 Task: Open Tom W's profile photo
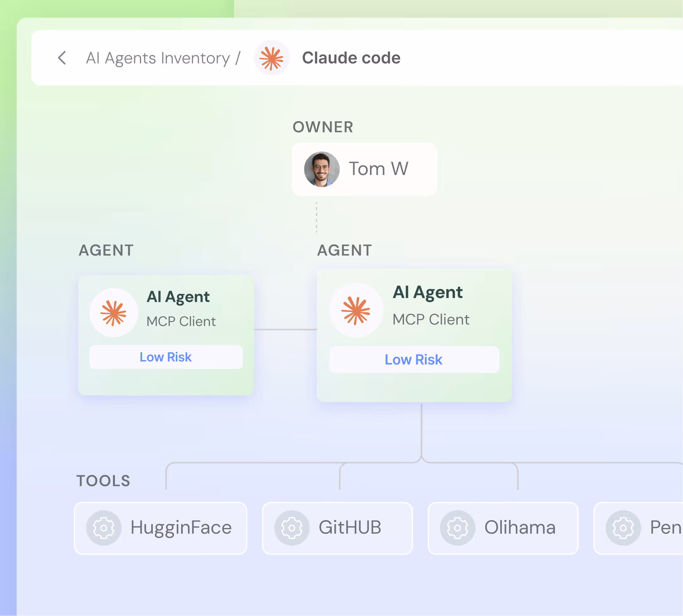point(322,169)
